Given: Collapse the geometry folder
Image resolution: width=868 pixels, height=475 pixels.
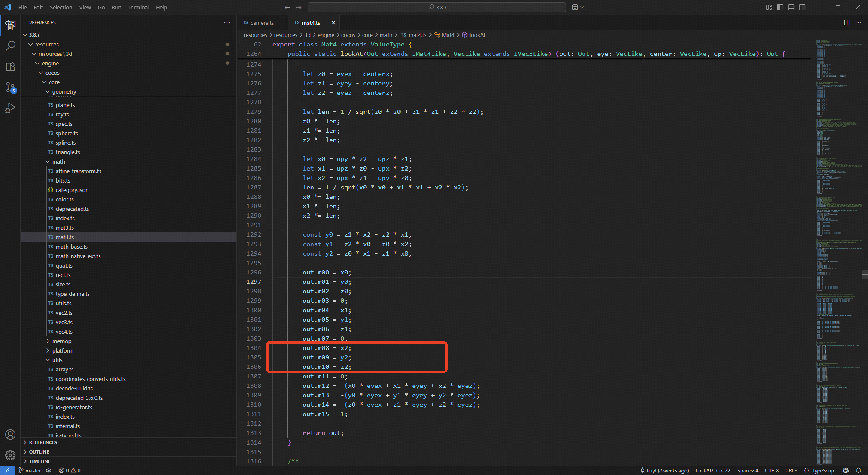Looking at the screenshot, I should tap(64, 91).
